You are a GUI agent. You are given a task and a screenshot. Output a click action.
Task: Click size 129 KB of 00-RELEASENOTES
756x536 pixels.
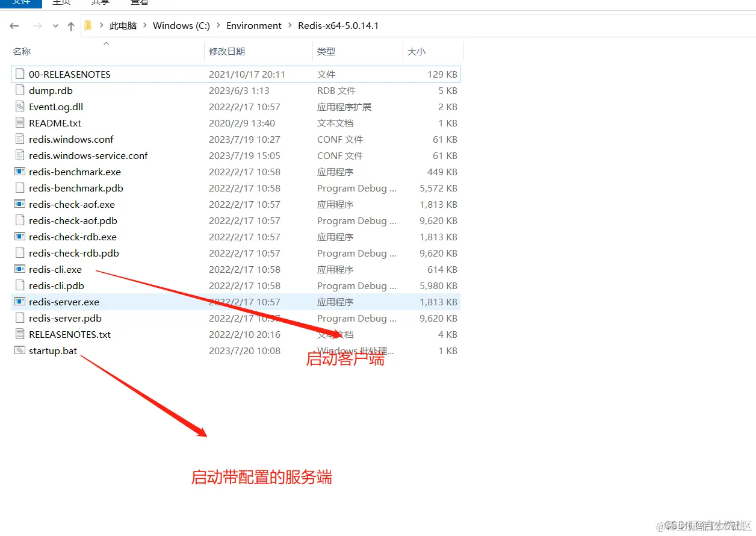click(x=442, y=75)
